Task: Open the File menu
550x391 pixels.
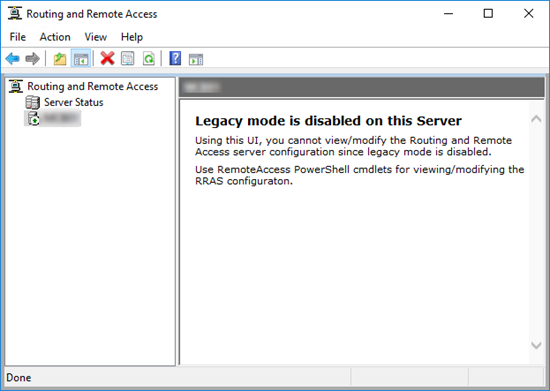Action: [x=18, y=37]
